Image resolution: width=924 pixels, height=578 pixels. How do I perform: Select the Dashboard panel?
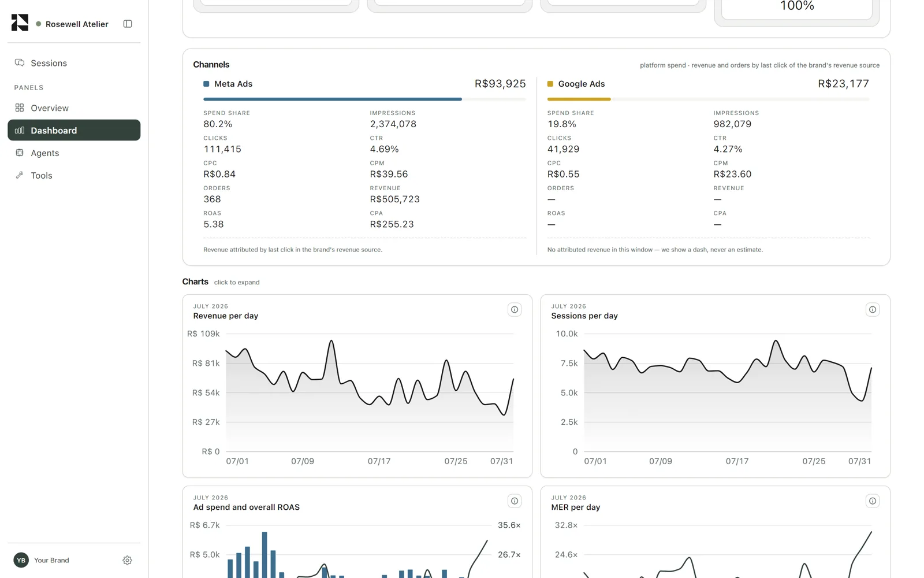pos(74,130)
